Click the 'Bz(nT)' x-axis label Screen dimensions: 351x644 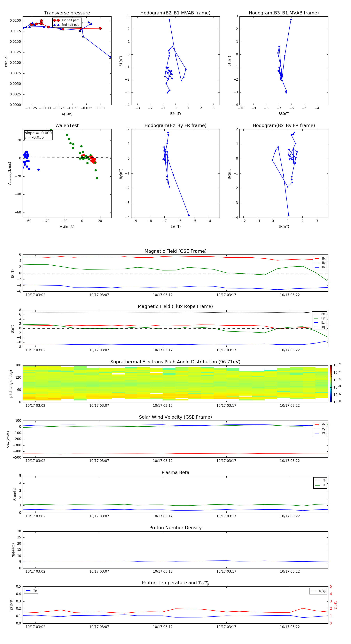coord(175,227)
